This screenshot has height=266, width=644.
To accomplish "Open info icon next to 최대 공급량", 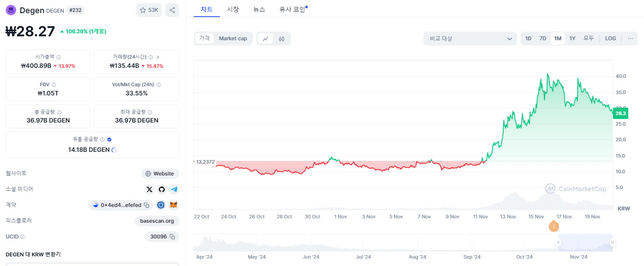I will click(150, 112).
